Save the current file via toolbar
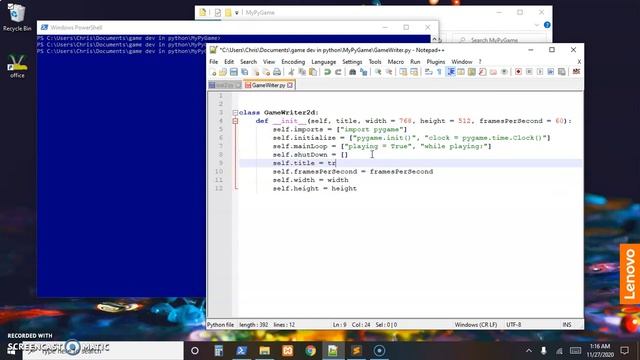The image size is (640, 360). pos(233,72)
